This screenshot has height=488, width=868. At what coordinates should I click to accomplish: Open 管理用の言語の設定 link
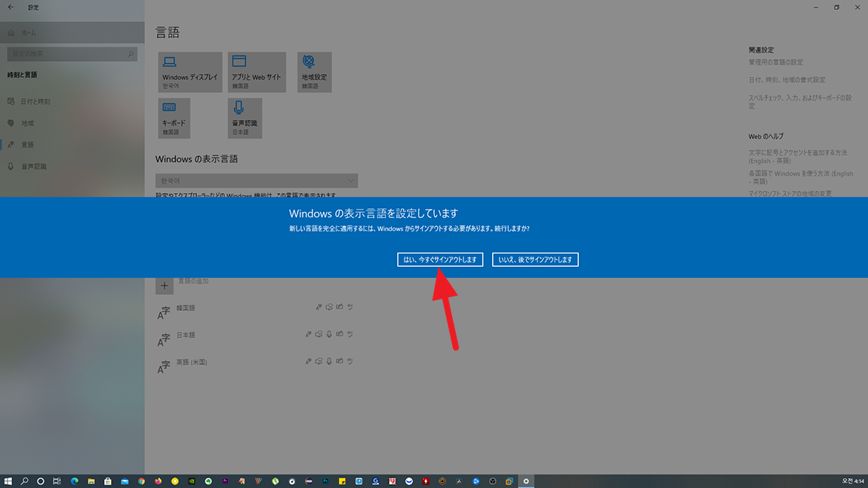[776, 63]
